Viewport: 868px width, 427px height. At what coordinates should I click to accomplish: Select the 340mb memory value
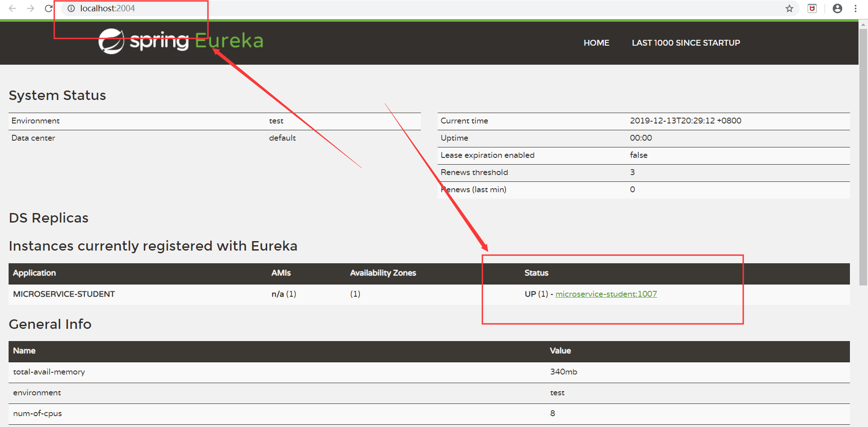[563, 372]
